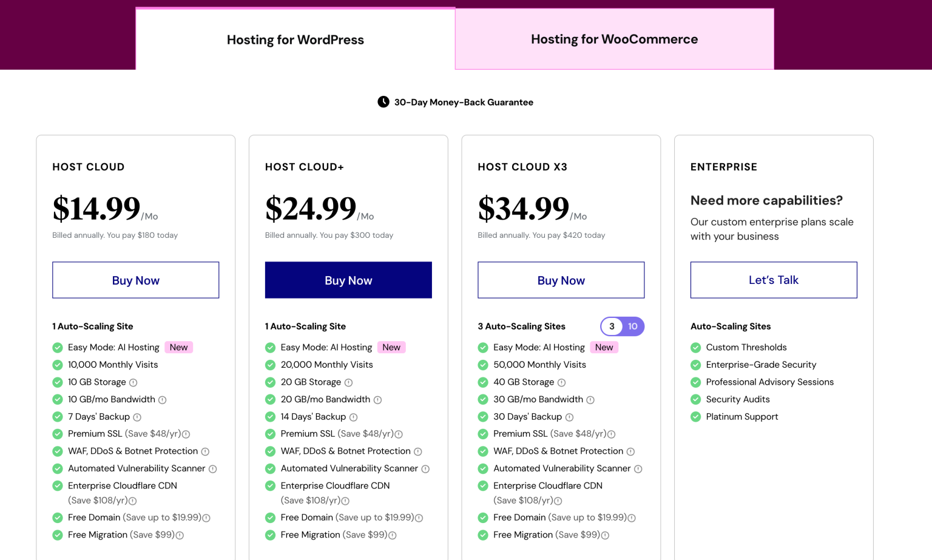The height and width of the screenshot is (560, 932).
Task: Open the tooltip icon beside 7 Days' Backup
Action: click(137, 417)
